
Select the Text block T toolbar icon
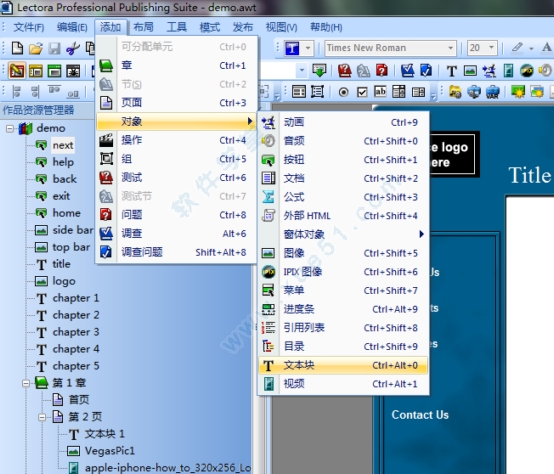[x=451, y=71]
